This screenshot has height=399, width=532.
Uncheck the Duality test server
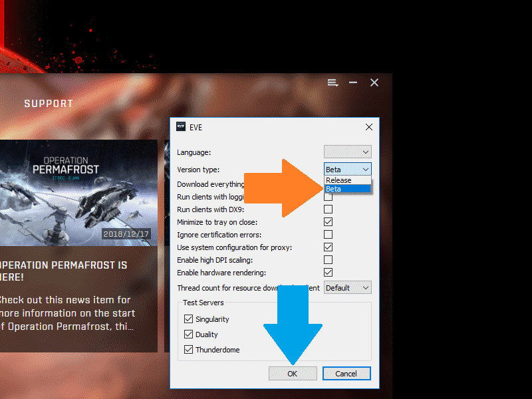(189, 334)
